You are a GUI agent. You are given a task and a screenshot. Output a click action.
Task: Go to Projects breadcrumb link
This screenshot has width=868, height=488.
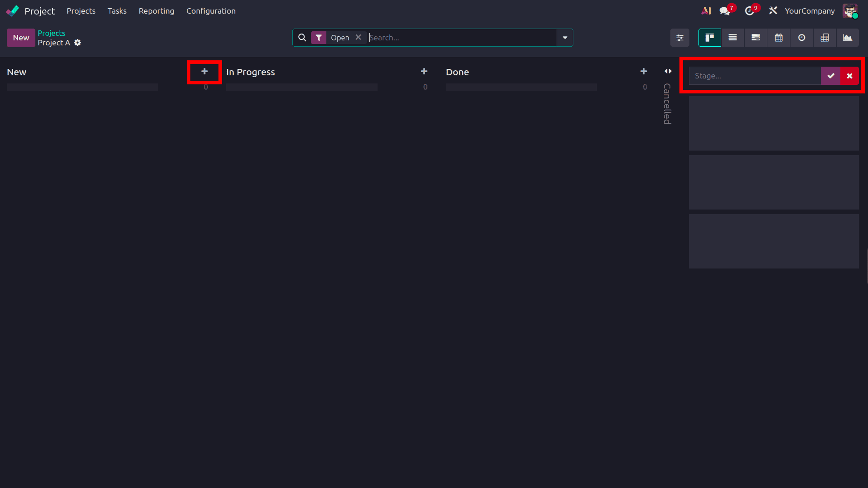(x=51, y=33)
